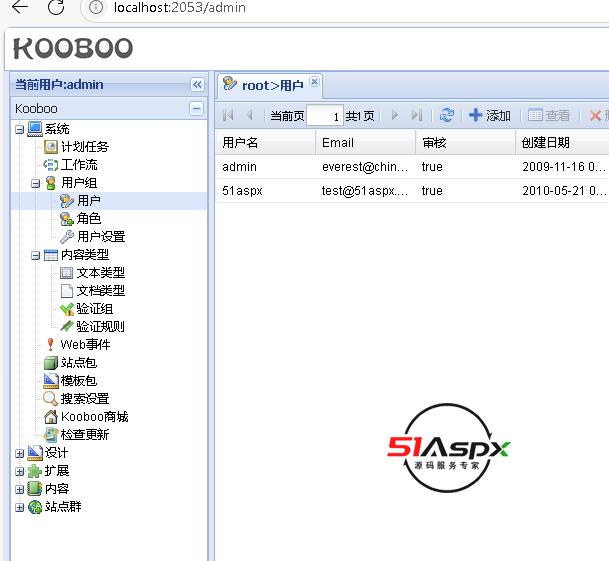The width and height of the screenshot is (609, 561).
Task: Open the Kooboo商城 tree label
Action: tap(94, 417)
